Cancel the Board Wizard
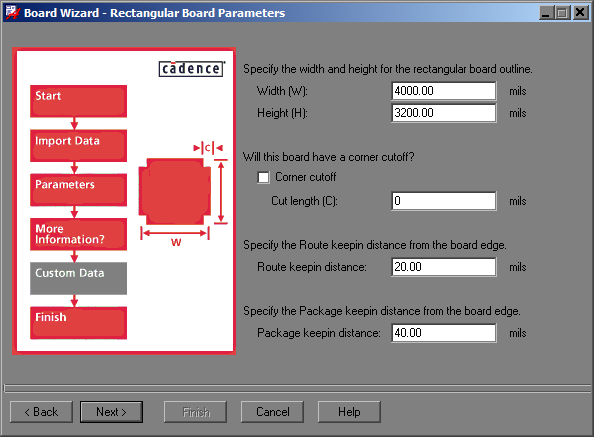The image size is (594, 437). [x=272, y=412]
